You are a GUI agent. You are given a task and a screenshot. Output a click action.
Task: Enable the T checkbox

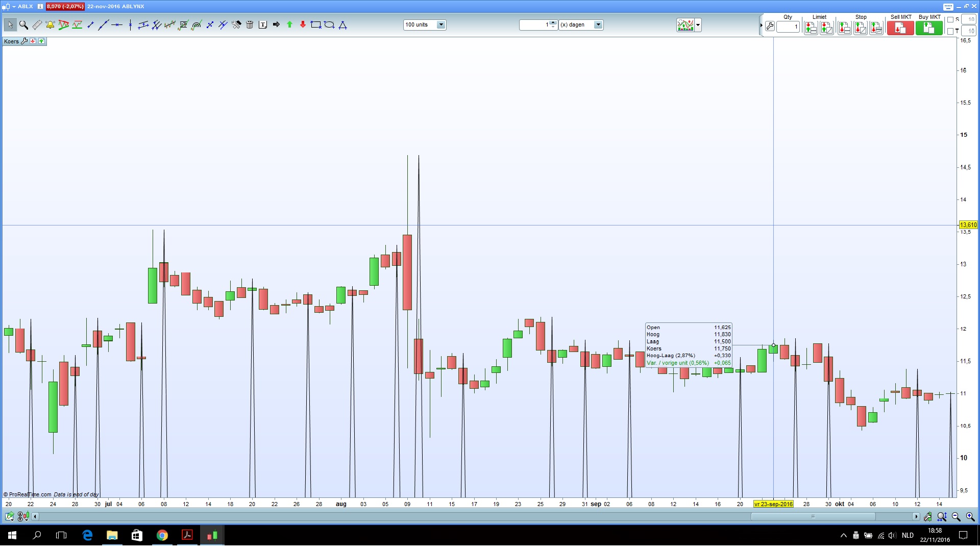[950, 31]
